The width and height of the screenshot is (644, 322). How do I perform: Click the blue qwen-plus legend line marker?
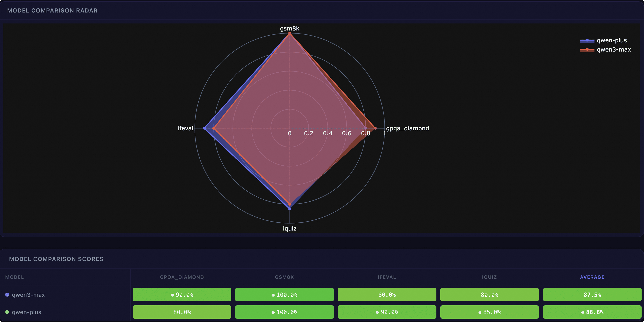coord(587,41)
